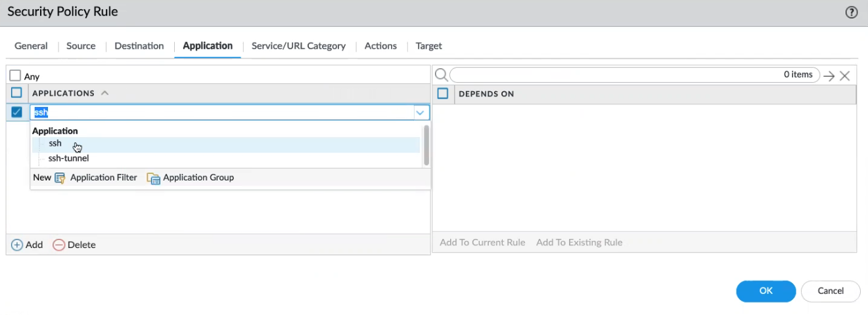Expand the application combo box arrow

[420, 113]
